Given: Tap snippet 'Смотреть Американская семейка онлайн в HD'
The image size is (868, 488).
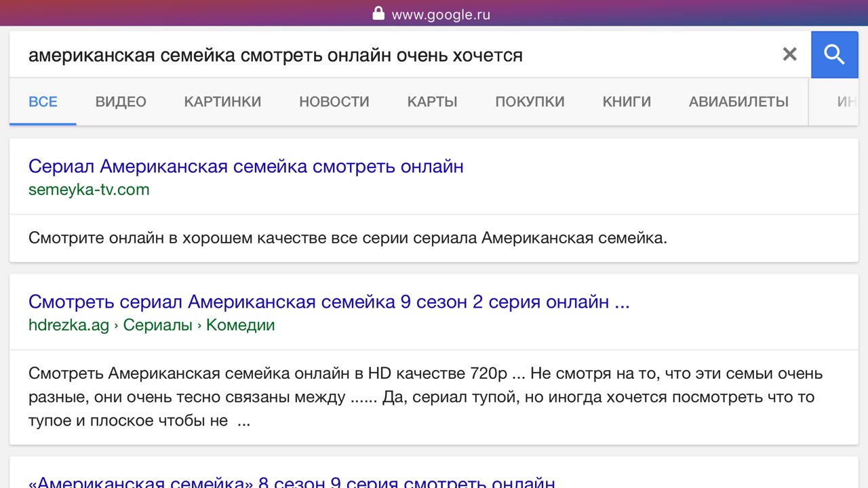Looking at the screenshot, I should point(426,397).
